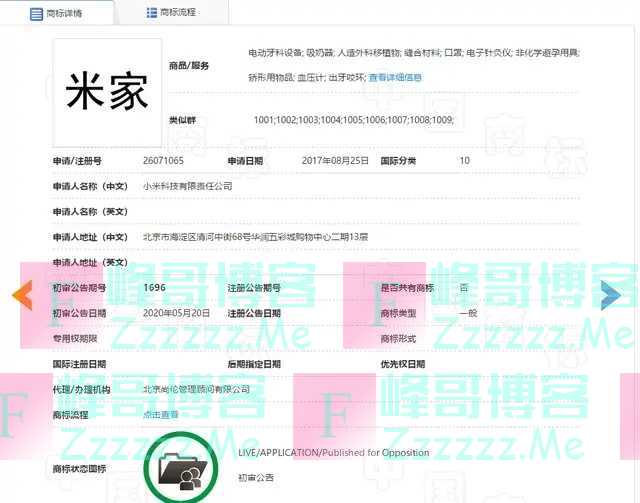Screen dimensions: 640x503
Task: Click the list icon on 商标流程 tab
Action: coord(151,12)
